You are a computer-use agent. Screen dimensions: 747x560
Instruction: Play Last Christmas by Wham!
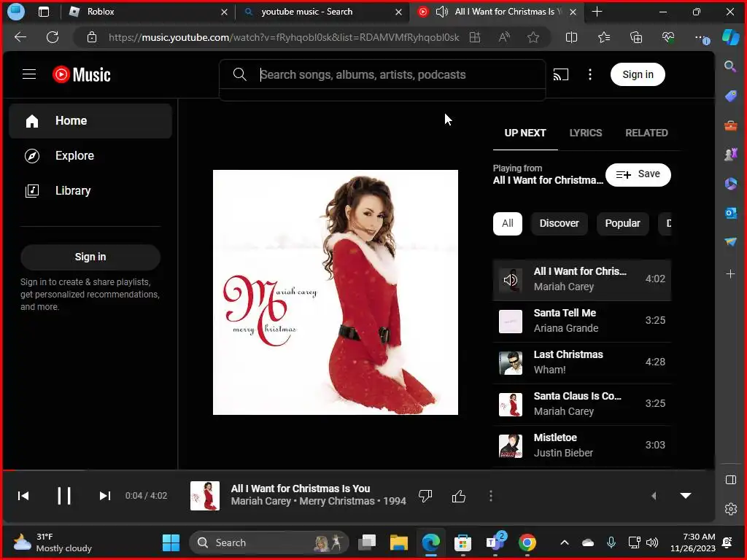(581, 362)
